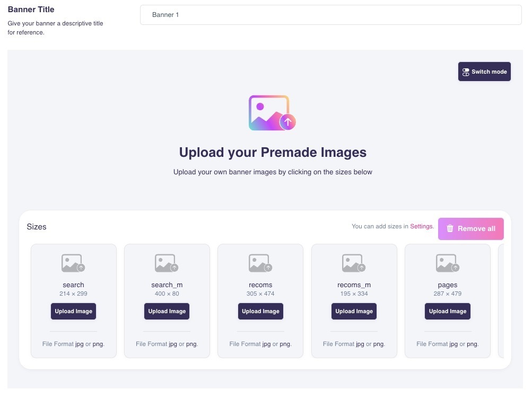Click the trash icon in Remove all

click(x=450, y=228)
